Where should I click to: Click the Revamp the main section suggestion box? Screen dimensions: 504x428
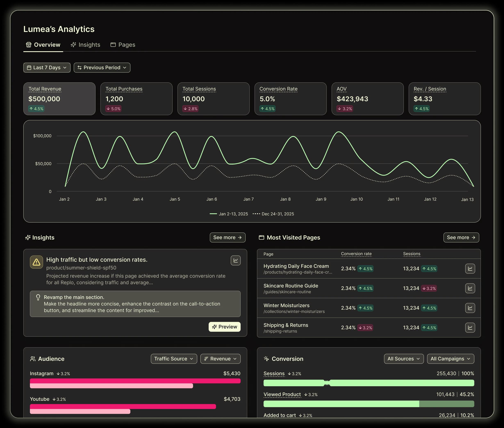(x=135, y=304)
